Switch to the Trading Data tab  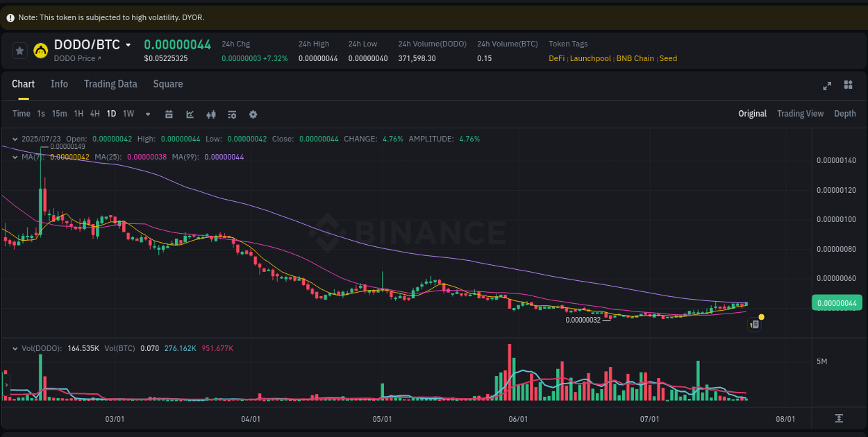pos(110,84)
